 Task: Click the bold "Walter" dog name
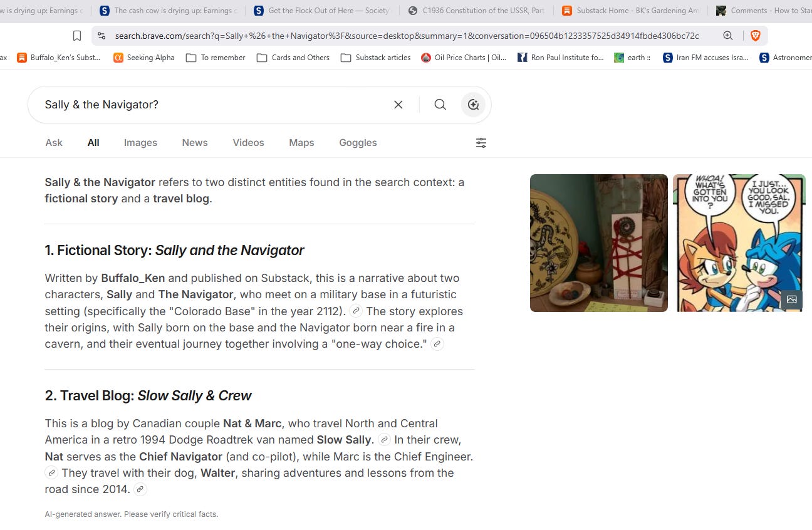218,473
